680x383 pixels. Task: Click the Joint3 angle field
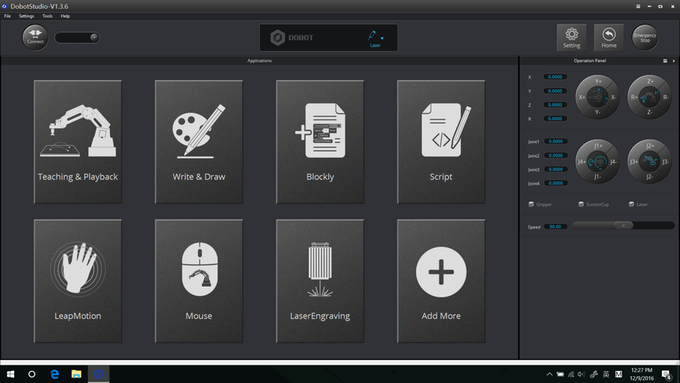point(556,169)
